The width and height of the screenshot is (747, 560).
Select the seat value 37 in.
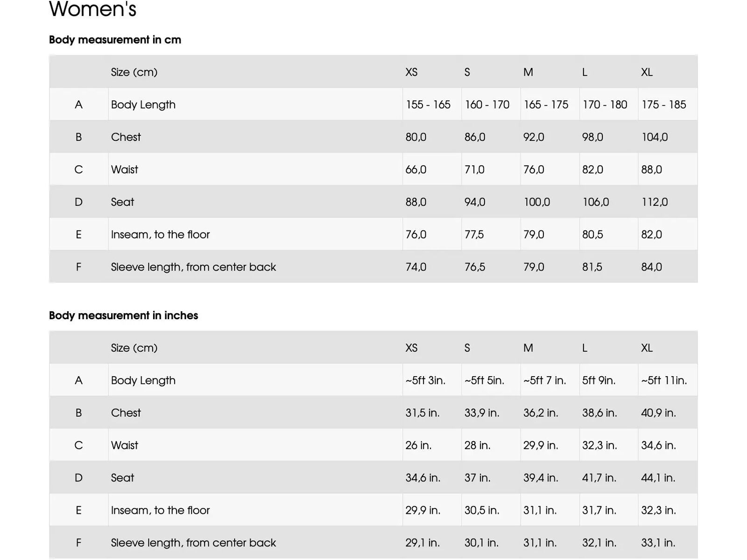(x=477, y=478)
